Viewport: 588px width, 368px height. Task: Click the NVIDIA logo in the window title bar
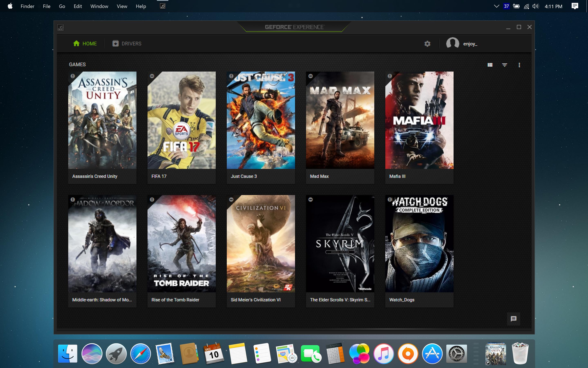coord(60,28)
